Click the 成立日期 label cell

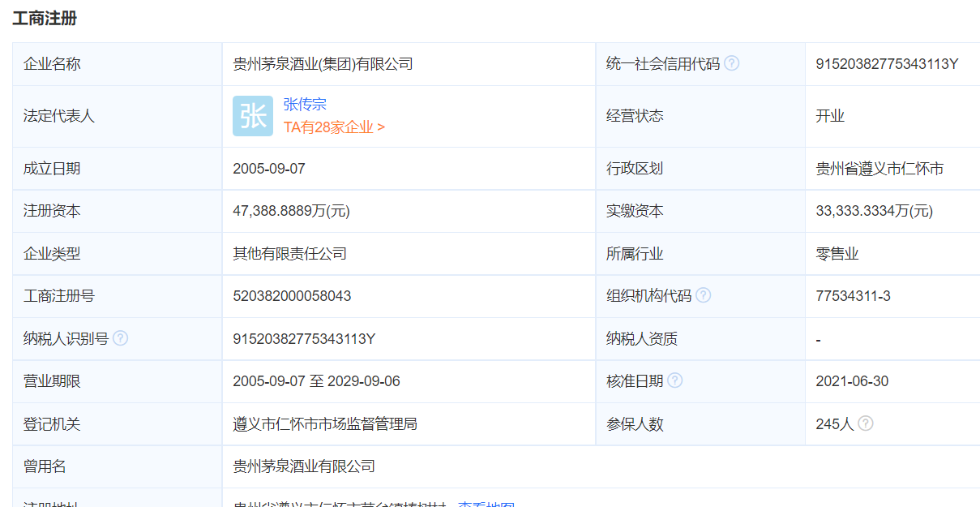[118, 169]
